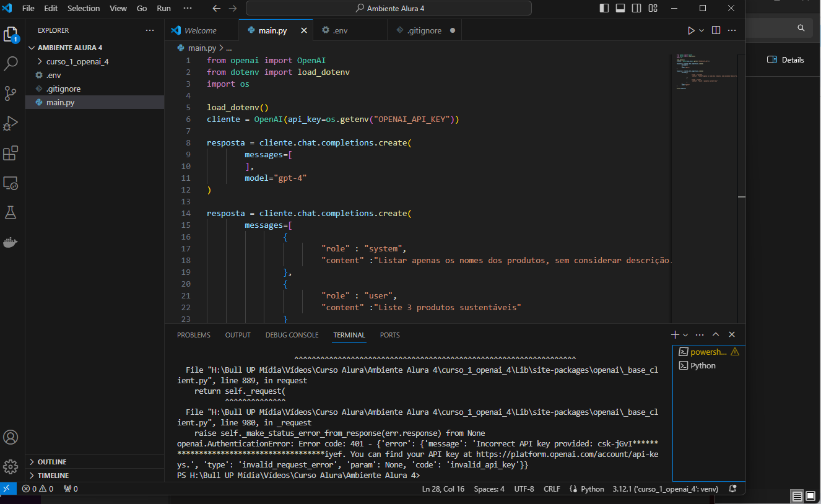The height and width of the screenshot is (504, 821).
Task: Click the Run Python File play button
Action: coord(691,30)
